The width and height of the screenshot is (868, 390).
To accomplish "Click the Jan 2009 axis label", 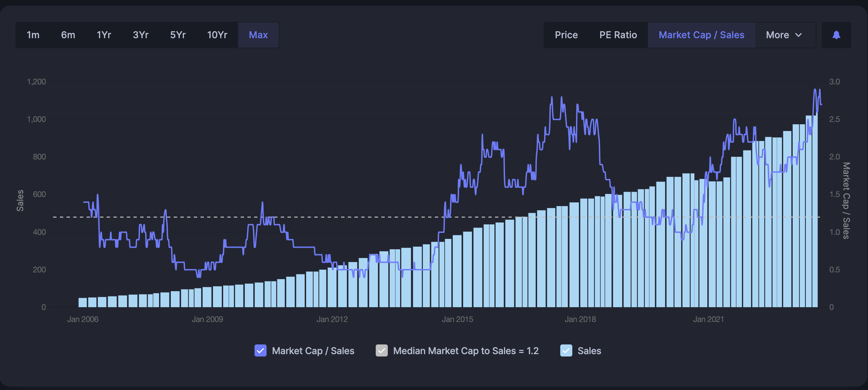I will pyautogui.click(x=207, y=319).
